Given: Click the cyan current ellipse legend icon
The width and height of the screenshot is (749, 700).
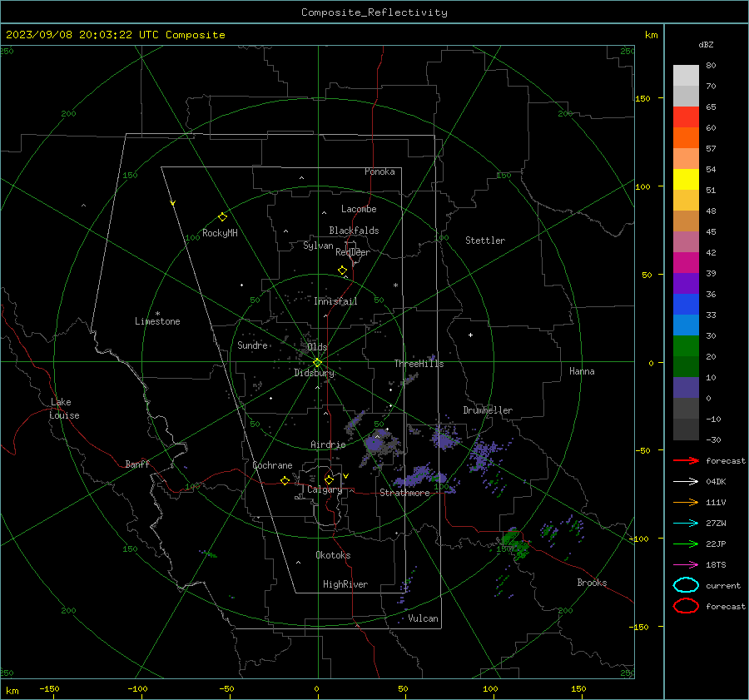Looking at the screenshot, I should [686, 585].
